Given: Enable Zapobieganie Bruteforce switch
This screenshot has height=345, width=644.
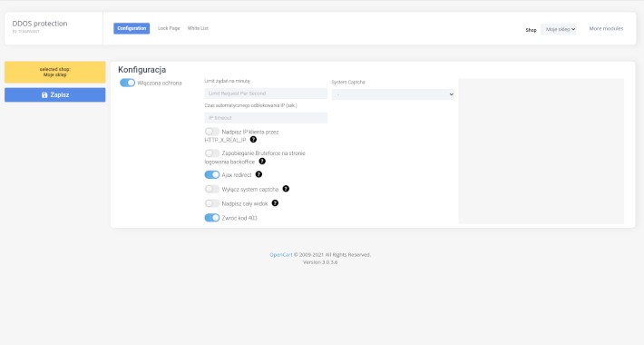Looking at the screenshot, I should coord(212,153).
